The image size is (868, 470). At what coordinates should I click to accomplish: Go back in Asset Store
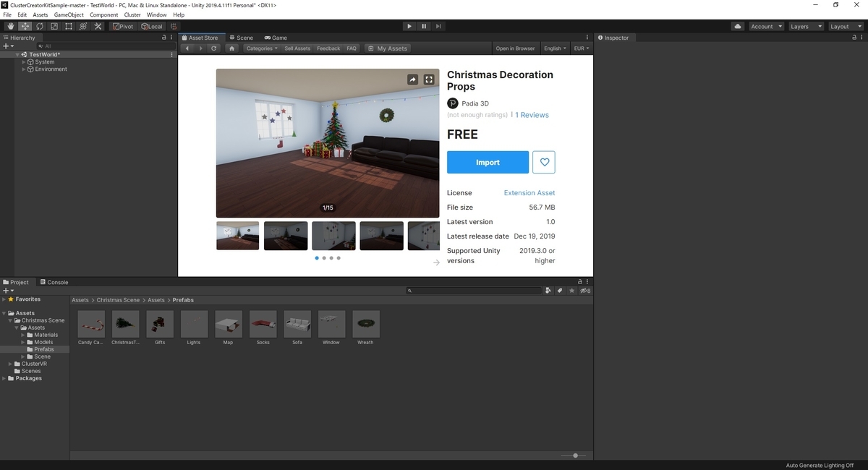[x=187, y=48]
